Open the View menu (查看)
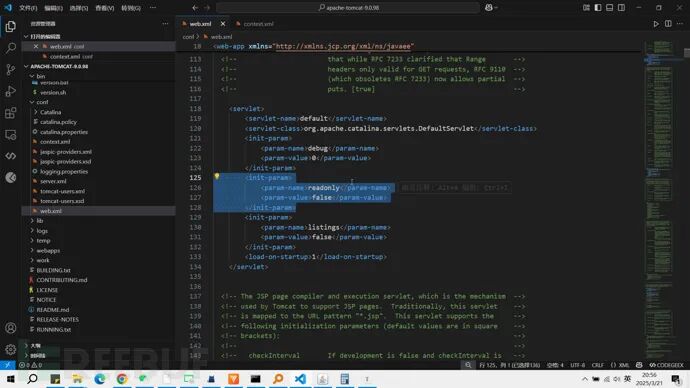The width and height of the screenshot is (690, 388). tap(105, 8)
